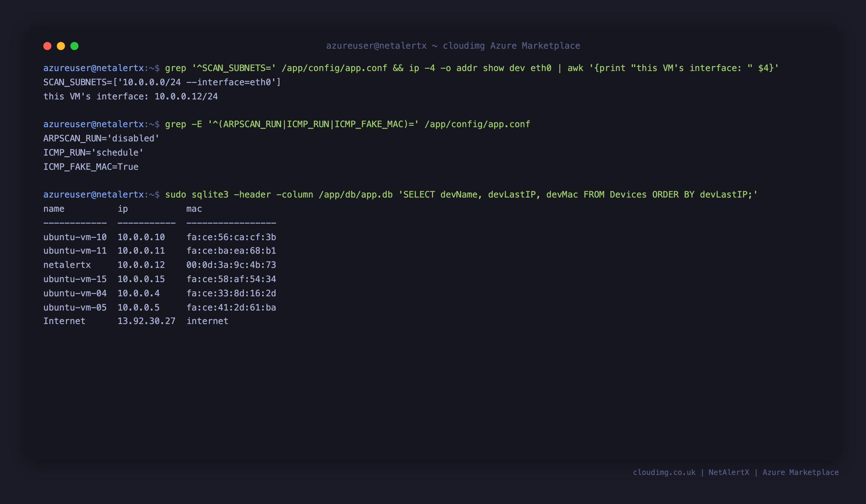This screenshot has height=504, width=866.
Task: Click the yellow minimize window button
Action: 61,46
